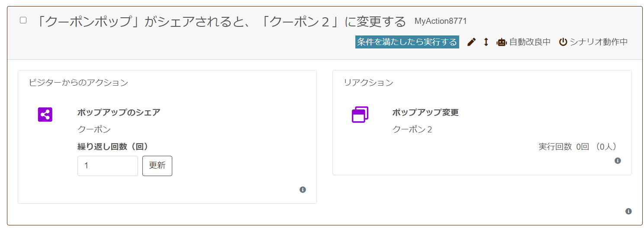
Task: Open info icon in reaction panel
Action: pyautogui.click(x=618, y=161)
